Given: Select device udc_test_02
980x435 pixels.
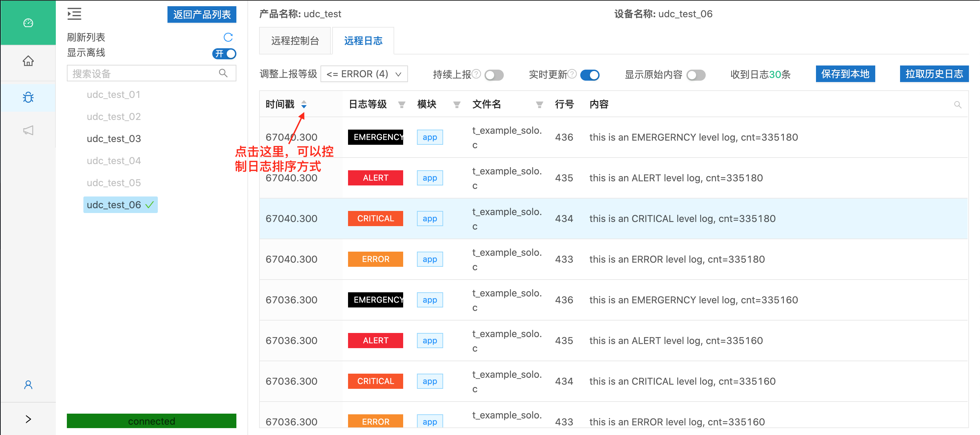Looking at the screenshot, I should coord(113,117).
